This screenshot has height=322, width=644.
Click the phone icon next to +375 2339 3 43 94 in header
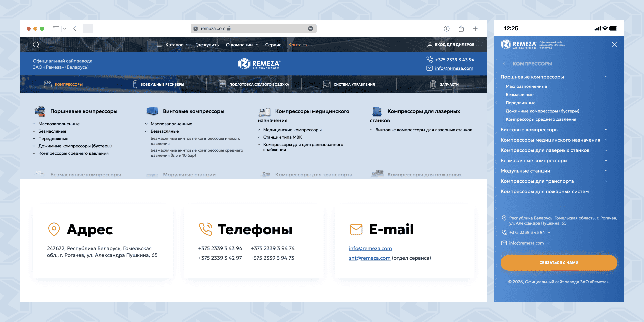coord(430,60)
